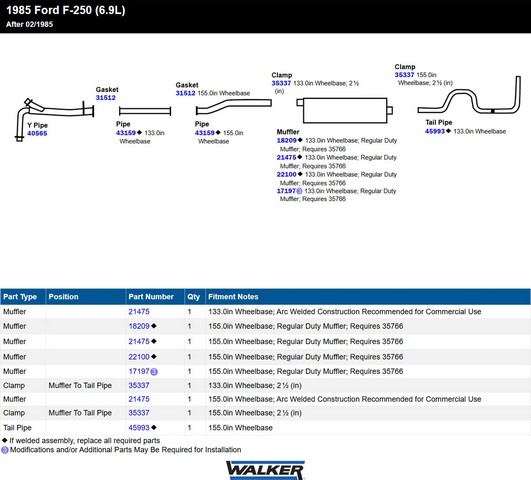Open table clamp 35337 for 133.0in wheelbase
531x480 pixels.
point(139,385)
